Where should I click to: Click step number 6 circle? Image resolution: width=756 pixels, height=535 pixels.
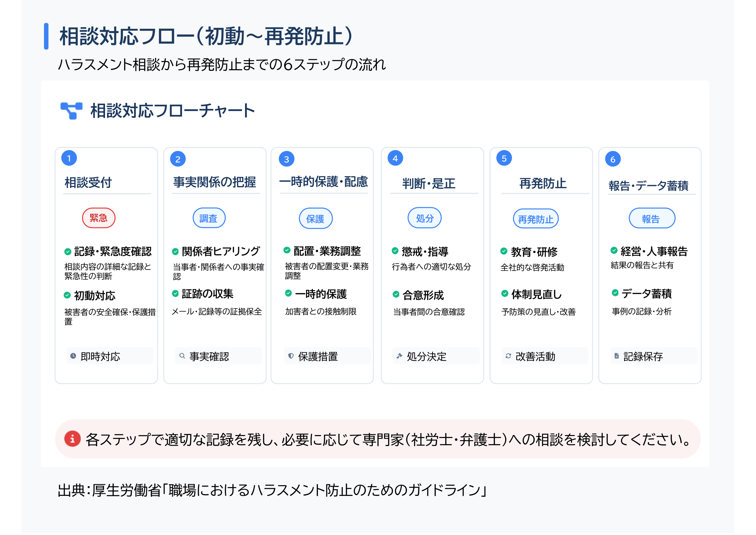[613, 159]
